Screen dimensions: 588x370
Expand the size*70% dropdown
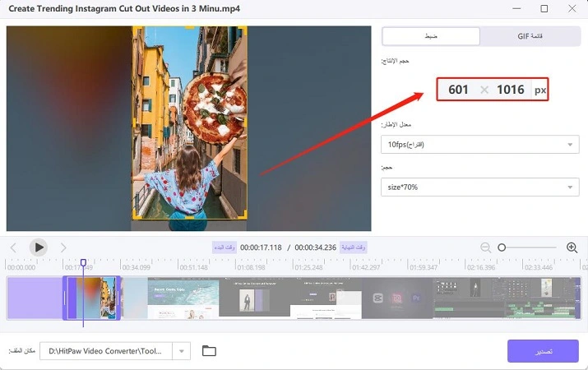coord(480,187)
